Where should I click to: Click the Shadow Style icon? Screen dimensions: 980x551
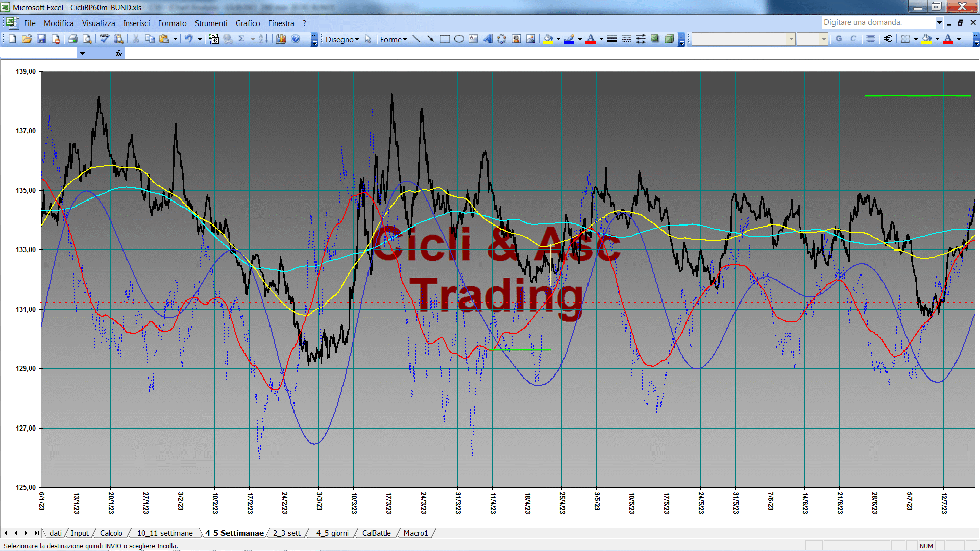point(655,39)
